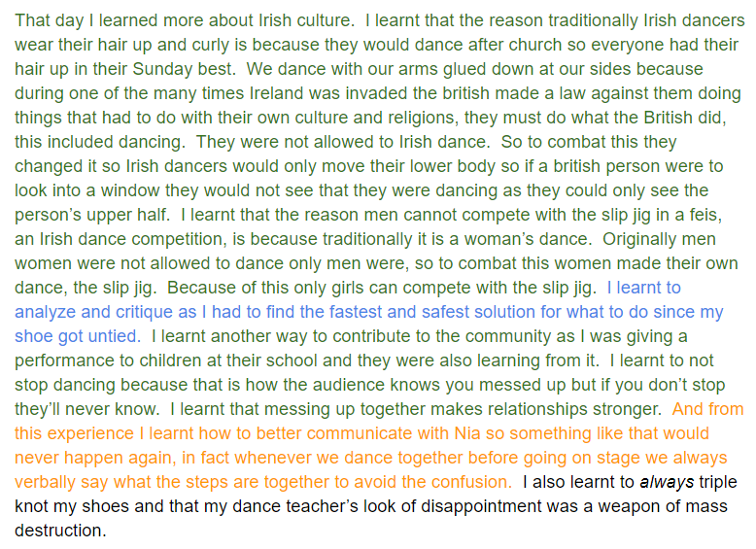Click the italic word "always"
756x549 pixels.
pos(667,482)
